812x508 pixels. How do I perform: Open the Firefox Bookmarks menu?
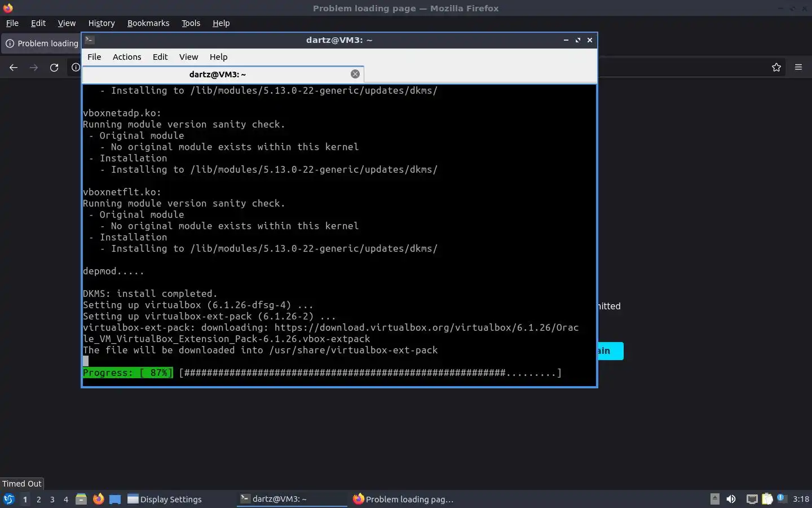click(x=148, y=23)
